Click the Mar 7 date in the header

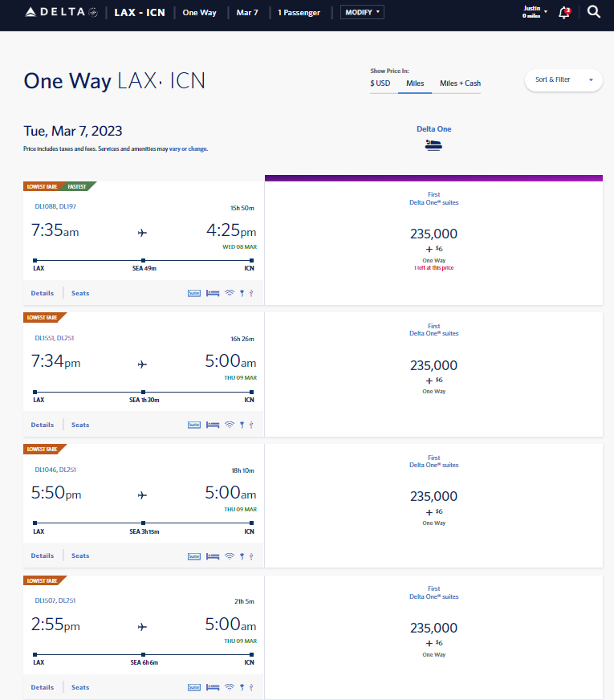[x=246, y=12]
